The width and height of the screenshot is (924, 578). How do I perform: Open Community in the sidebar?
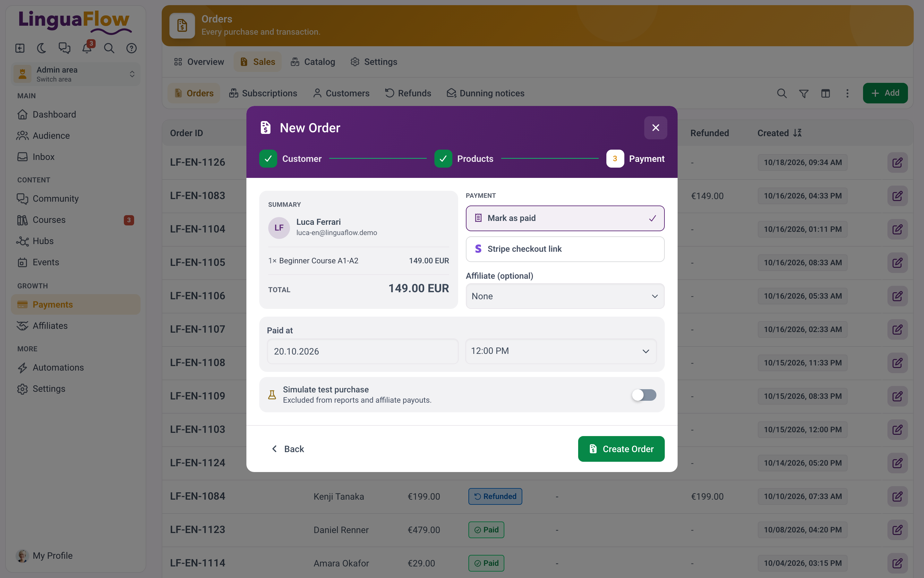(x=76, y=199)
